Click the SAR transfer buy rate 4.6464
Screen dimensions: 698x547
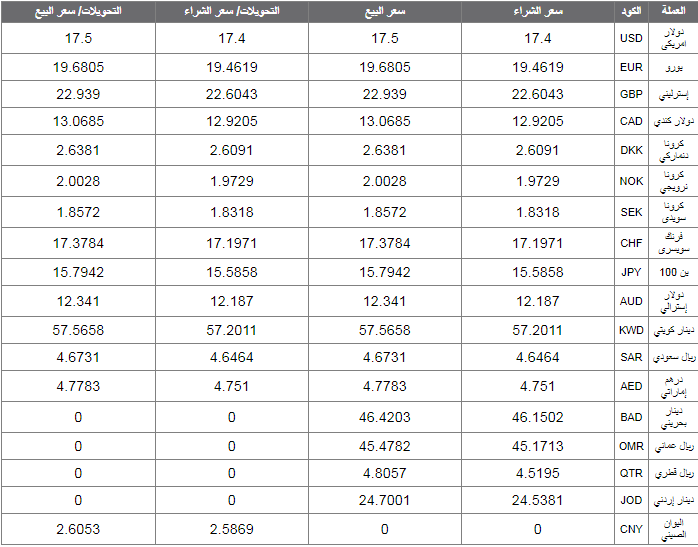231,357
